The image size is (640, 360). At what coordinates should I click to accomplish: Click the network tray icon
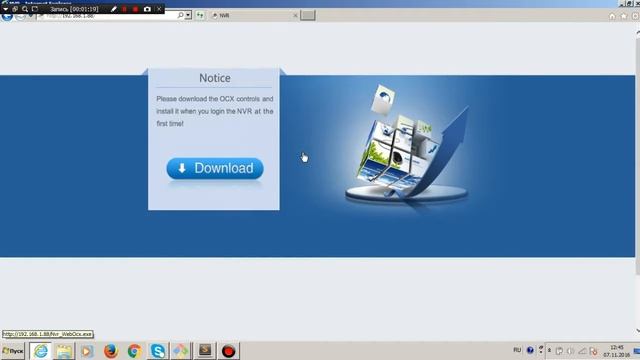tap(582, 351)
